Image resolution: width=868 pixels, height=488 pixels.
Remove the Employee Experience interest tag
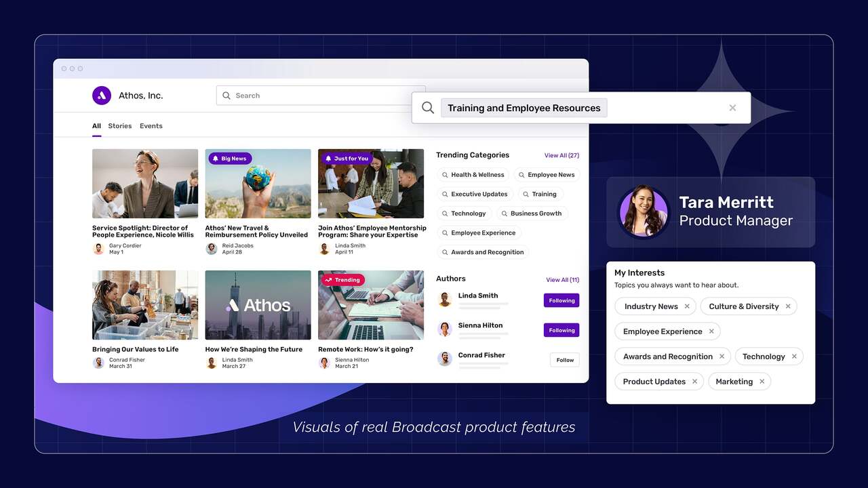point(711,331)
